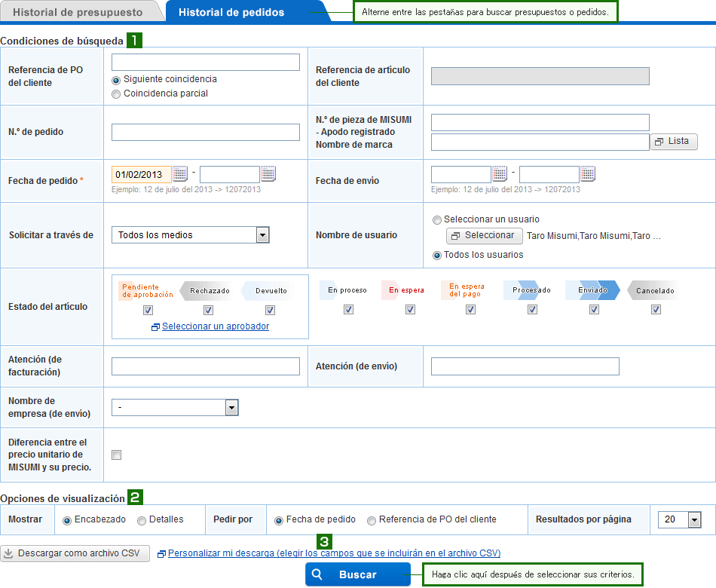
Task: Focus the Atención (de envío) field
Action: tap(525, 366)
